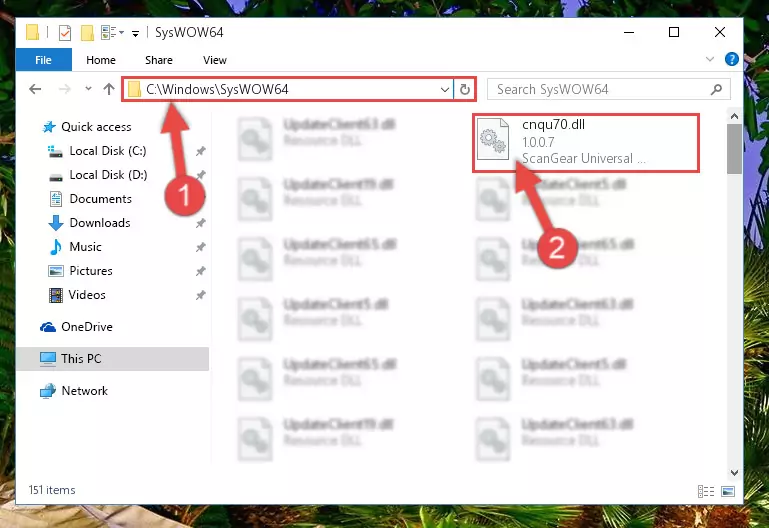Viewport: 769px width, 528px height.
Task: Click the Back navigation arrow
Action: (x=35, y=89)
